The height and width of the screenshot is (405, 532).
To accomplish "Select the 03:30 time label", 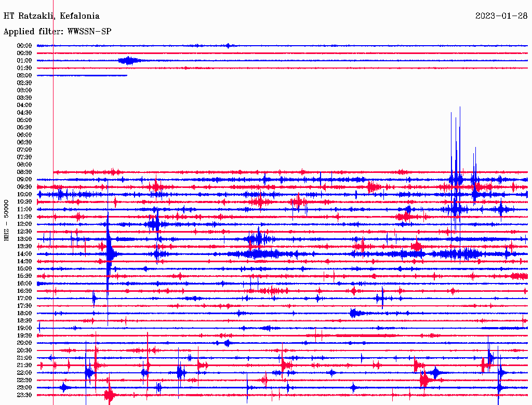I will coord(24,98).
